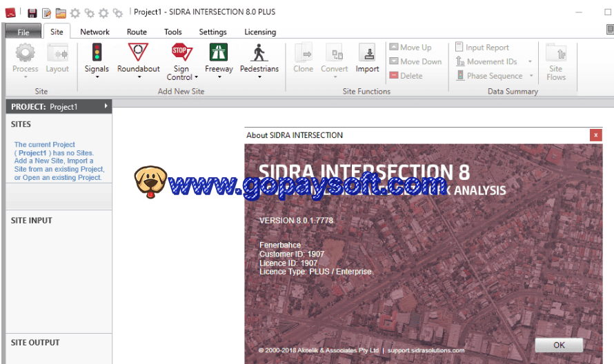Add a Freeway site

(219, 52)
